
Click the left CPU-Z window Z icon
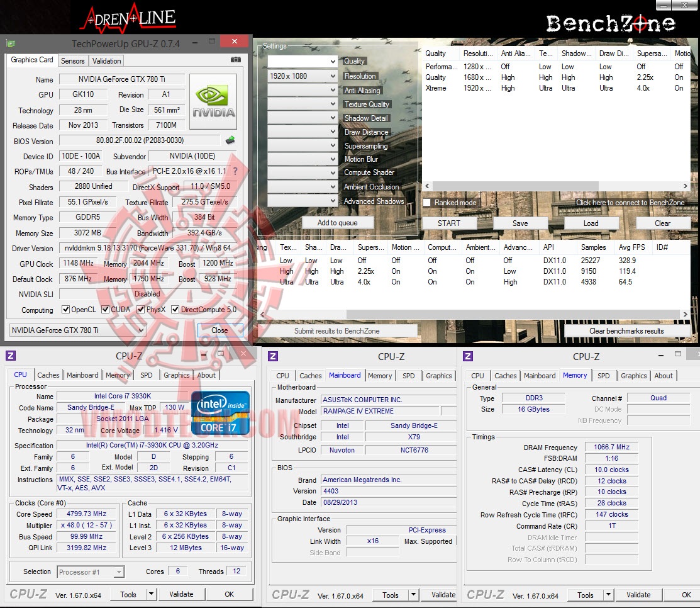[11, 356]
